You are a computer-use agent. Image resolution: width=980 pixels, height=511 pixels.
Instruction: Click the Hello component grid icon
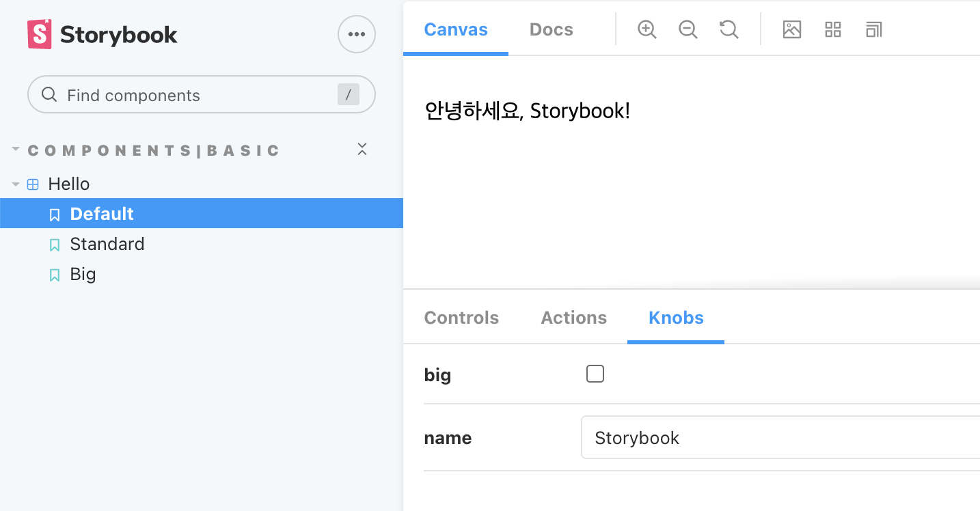(33, 184)
